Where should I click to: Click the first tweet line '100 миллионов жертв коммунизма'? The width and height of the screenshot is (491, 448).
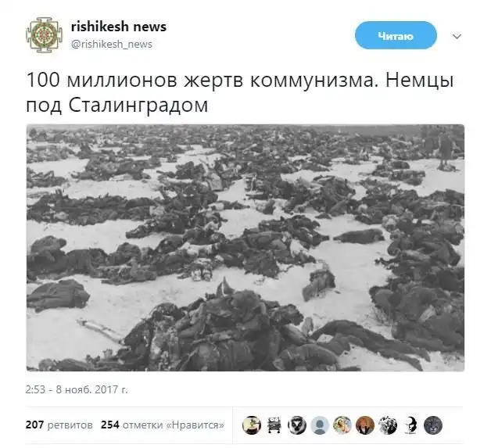200,81
